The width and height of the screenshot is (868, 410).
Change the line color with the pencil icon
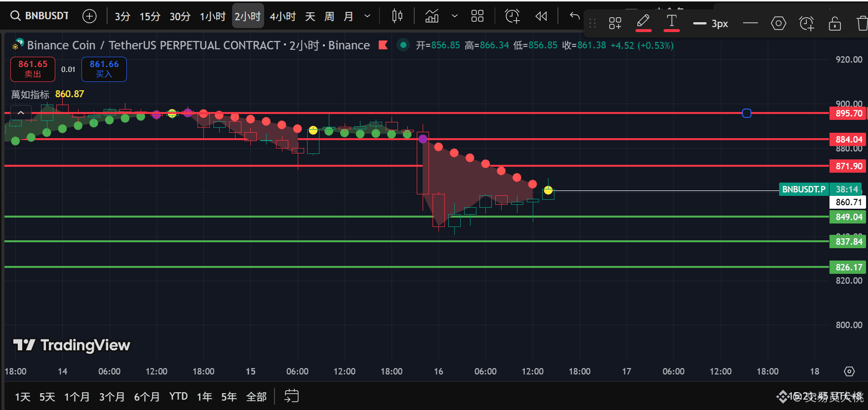click(x=643, y=22)
